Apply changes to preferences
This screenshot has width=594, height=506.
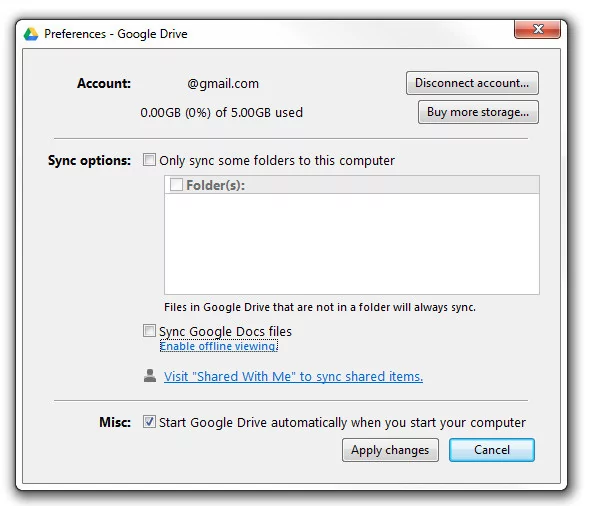click(390, 450)
